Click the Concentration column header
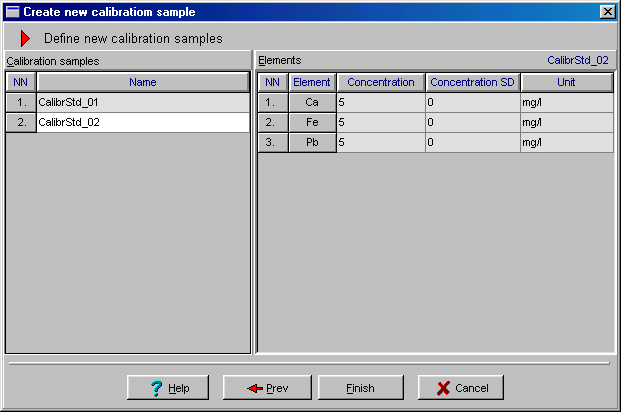The width and height of the screenshot is (621, 412). (x=381, y=82)
